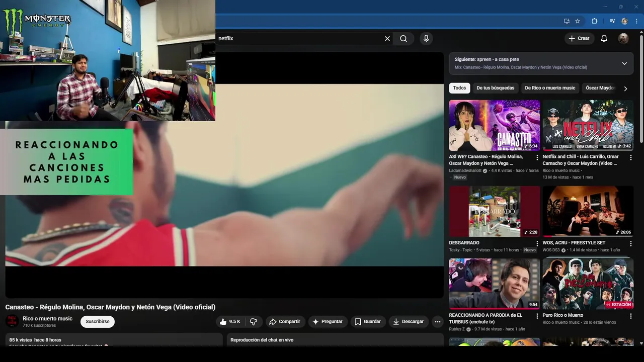Open options menu for WOS, ACRU video

pyautogui.click(x=631, y=244)
